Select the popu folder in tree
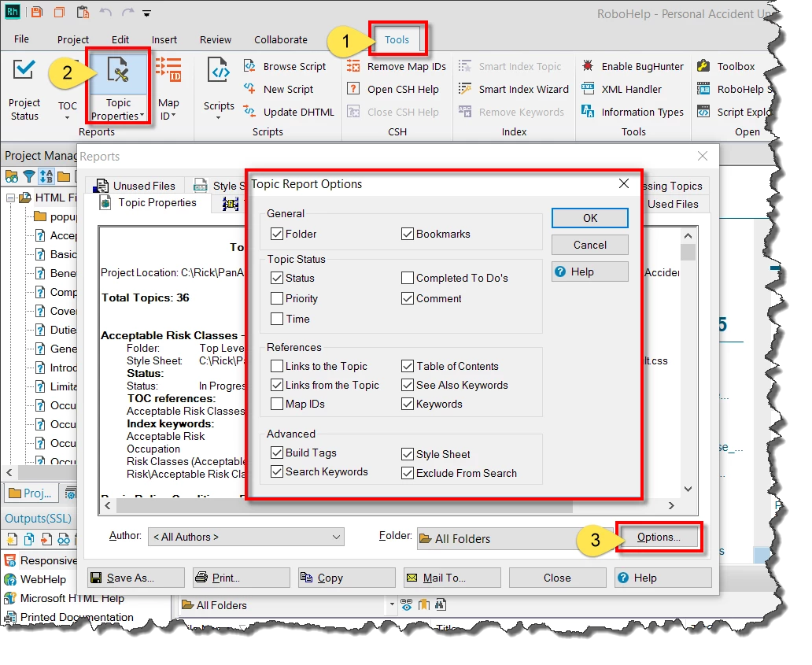This screenshot has width=812, height=665. click(56, 216)
